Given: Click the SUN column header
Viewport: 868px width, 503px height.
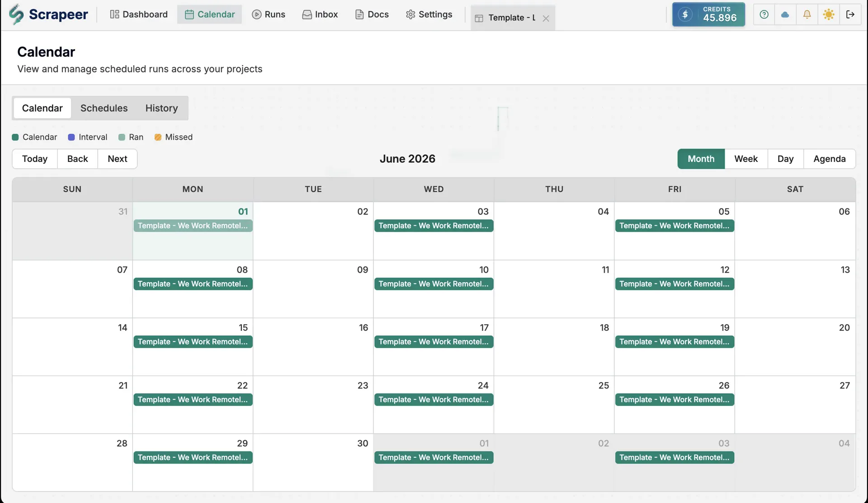Looking at the screenshot, I should pyautogui.click(x=72, y=189).
